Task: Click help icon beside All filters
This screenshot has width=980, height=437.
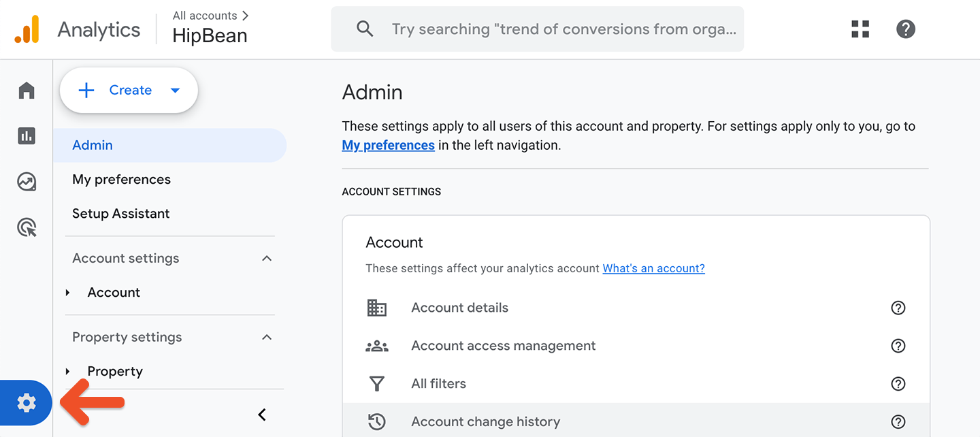Action: coord(898,384)
